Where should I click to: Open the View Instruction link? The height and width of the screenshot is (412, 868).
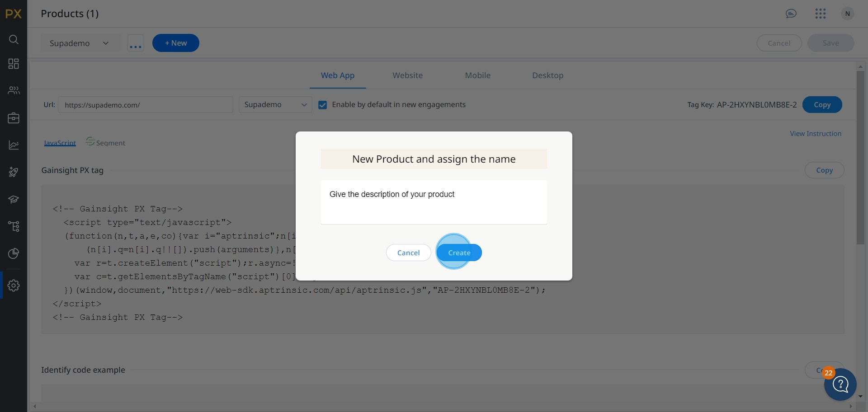point(816,134)
